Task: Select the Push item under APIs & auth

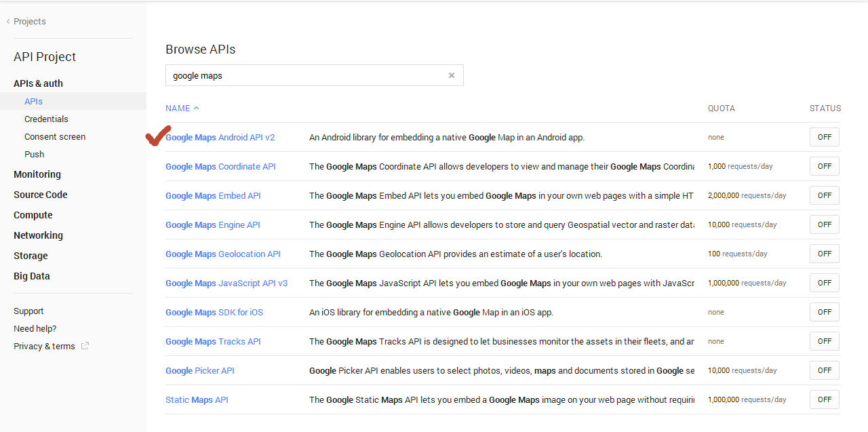Action: click(34, 154)
